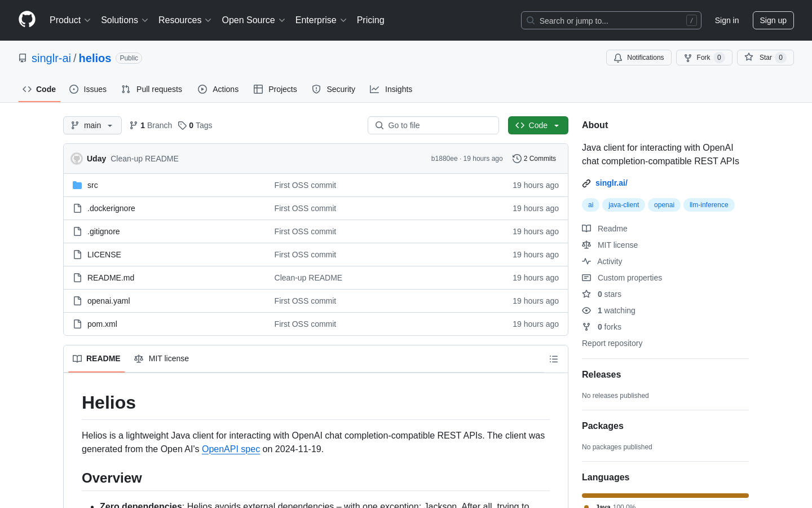Click the GitHub logo icon
The height and width of the screenshot is (508, 812).
click(x=27, y=20)
